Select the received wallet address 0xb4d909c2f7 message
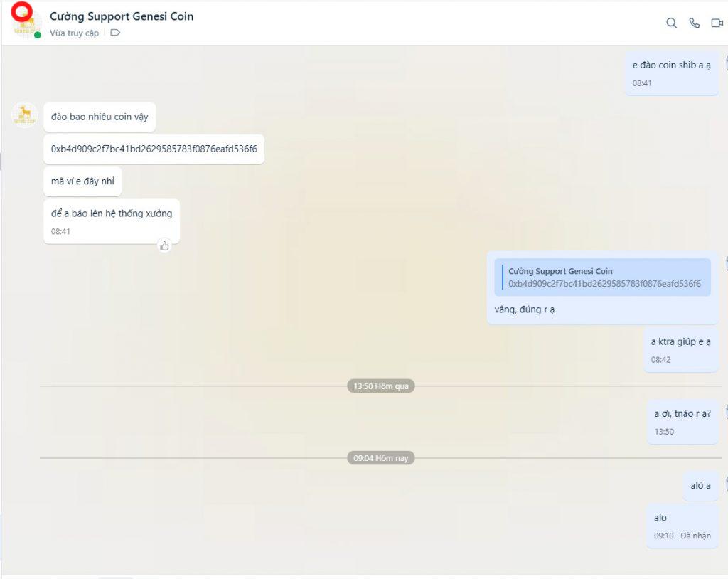The width and height of the screenshot is (728, 579). [x=154, y=149]
